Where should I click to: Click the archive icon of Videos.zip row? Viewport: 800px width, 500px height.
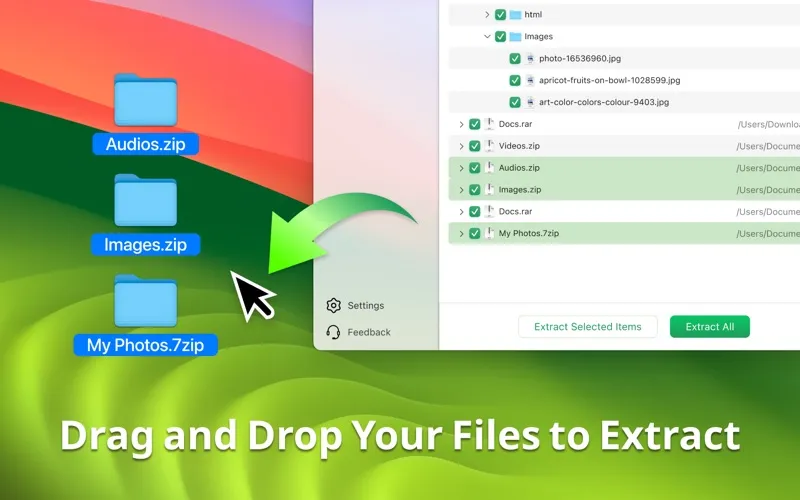tap(489, 146)
